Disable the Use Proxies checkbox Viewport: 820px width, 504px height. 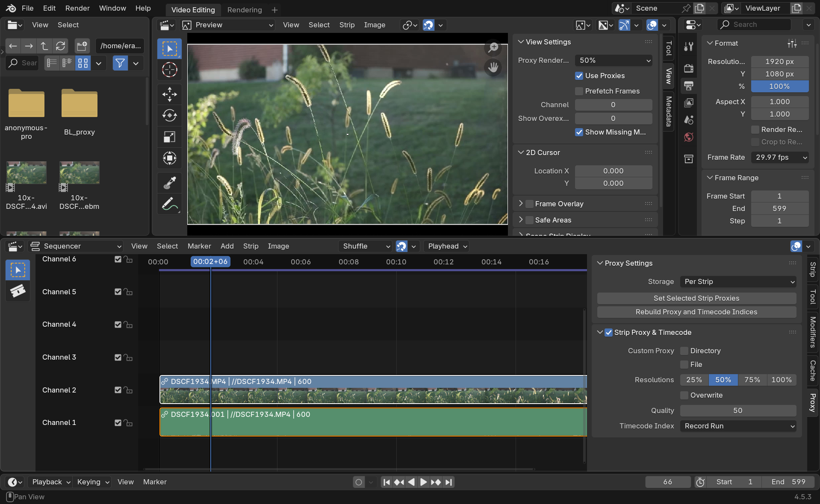(x=579, y=76)
